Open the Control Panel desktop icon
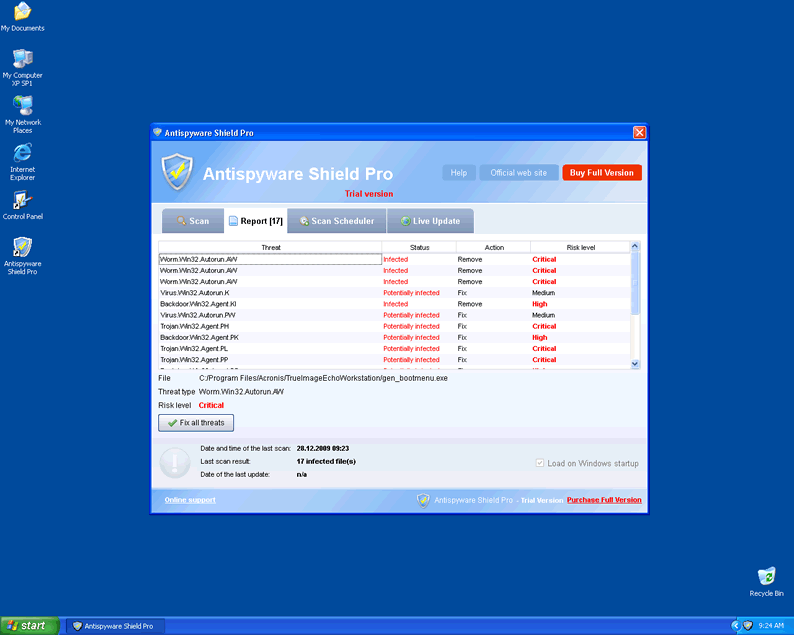This screenshot has width=794, height=635. tap(22, 202)
